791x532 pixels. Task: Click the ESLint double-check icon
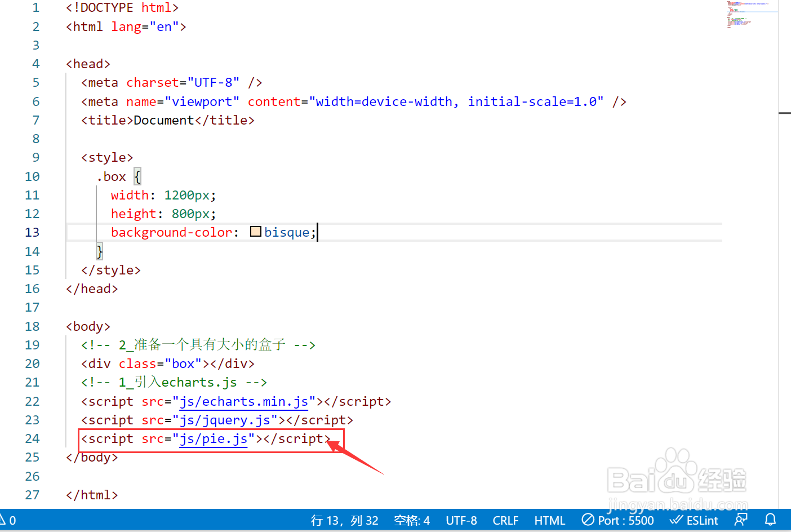[x=676, y=520]
